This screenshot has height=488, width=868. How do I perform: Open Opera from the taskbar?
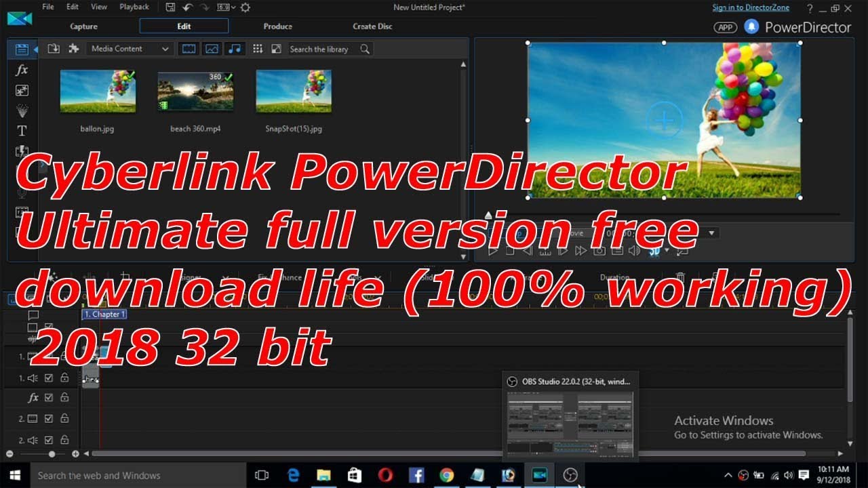pyautogui.click(x=385, y=475)
